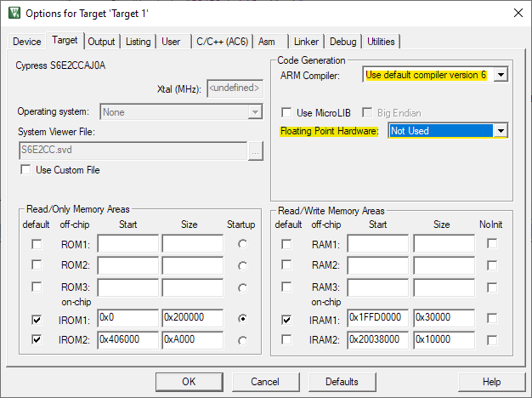The height and width of the screenshot is (398, 532).
Task: Click the Defaults button
Action: pyautogui.click(x=341, y=382)
